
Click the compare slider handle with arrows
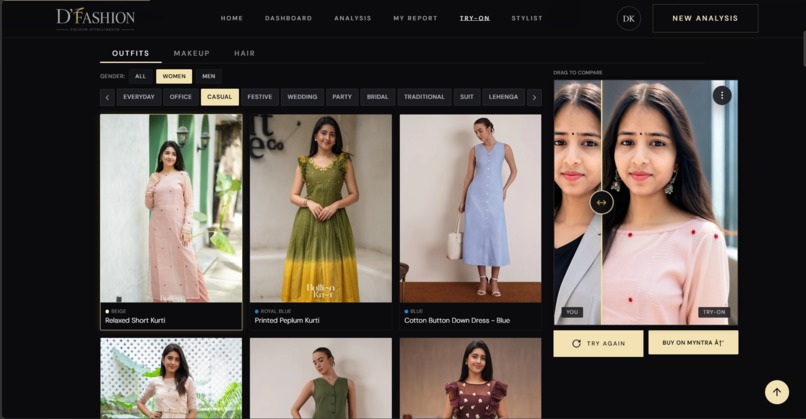tap(601, 203)
